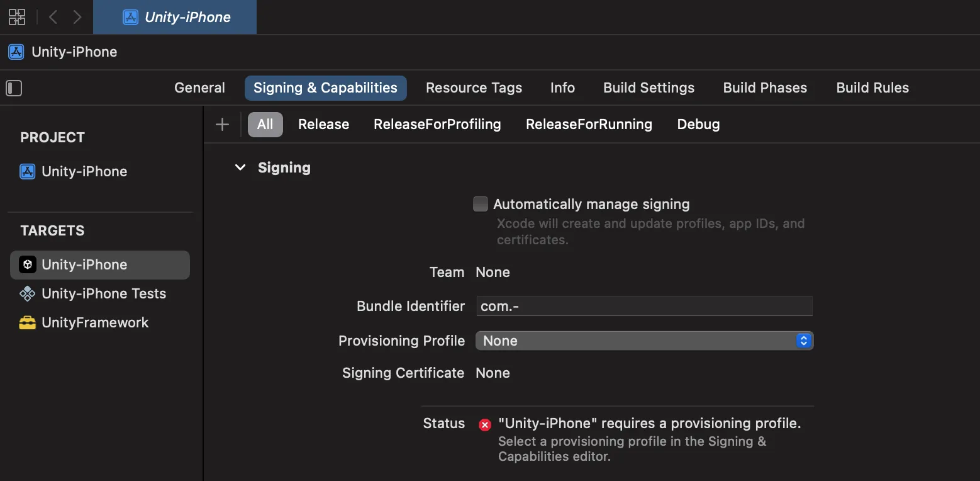Open the General tab
This screenshot has width=980, height=481.
[x=199, y=88]
